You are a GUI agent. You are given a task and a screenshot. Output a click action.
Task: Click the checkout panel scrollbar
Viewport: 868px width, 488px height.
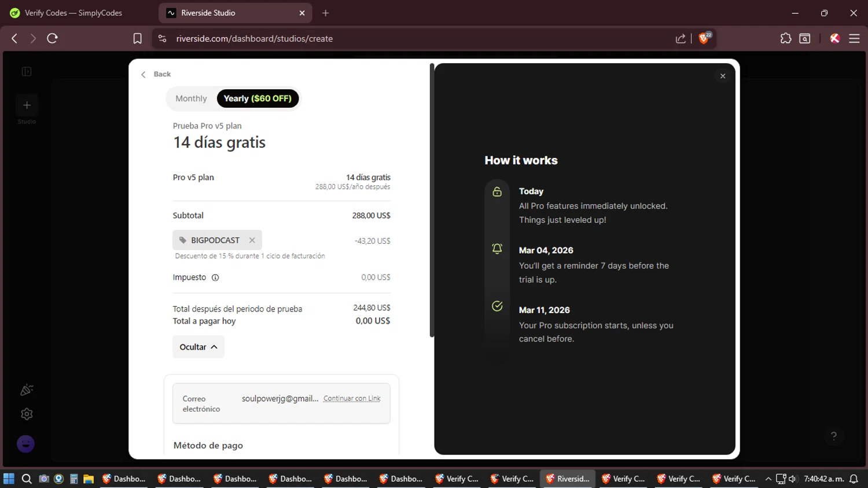tap(432, 200)
